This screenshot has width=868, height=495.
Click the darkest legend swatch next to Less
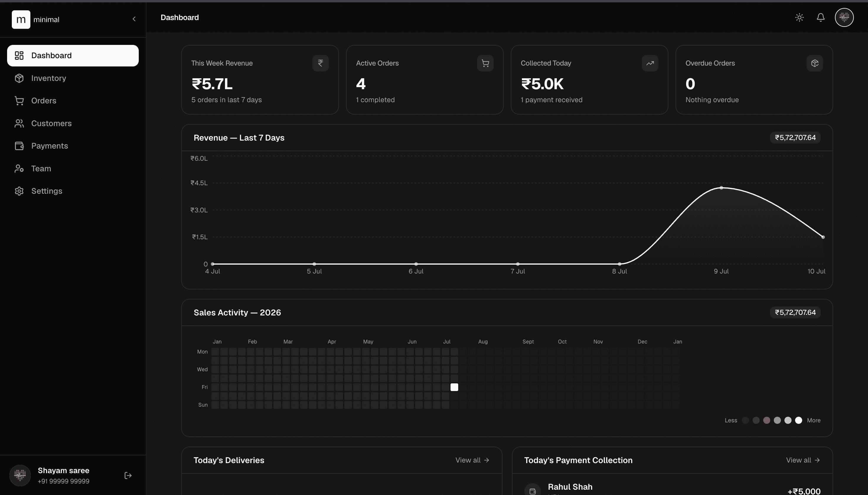coord(745,420)
